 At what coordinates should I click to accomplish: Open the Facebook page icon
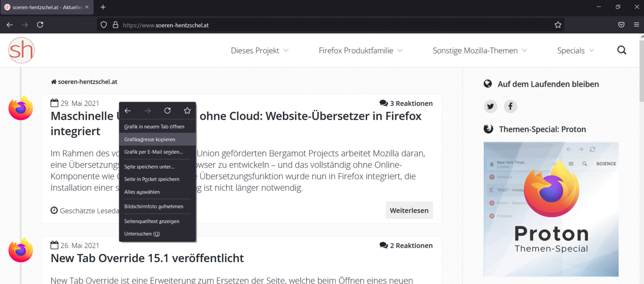510,106
